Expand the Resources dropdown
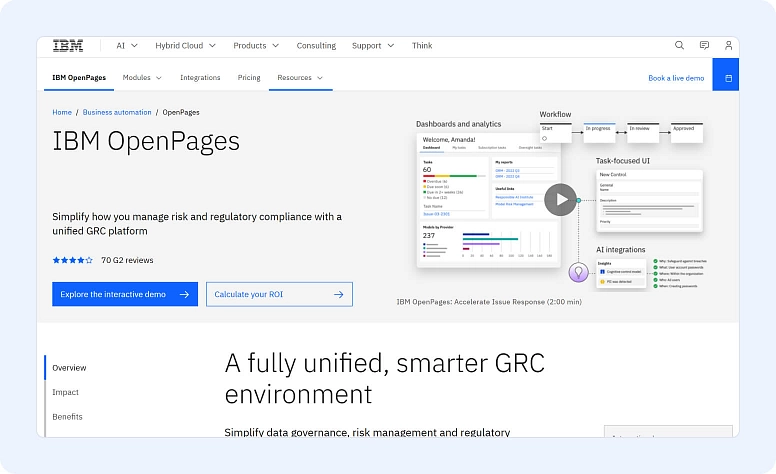This screenshot has height=474, width=776. pyautogui.click(x=300, y=78)
